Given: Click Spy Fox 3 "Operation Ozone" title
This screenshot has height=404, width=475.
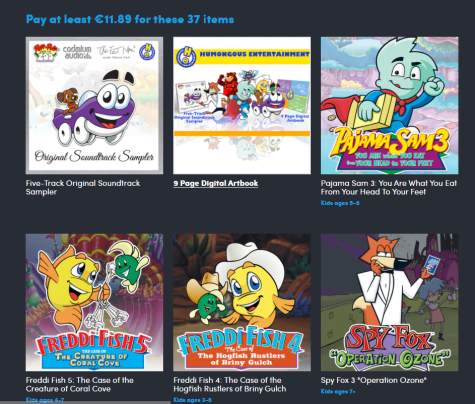Looking at the screenshot, I should point(374,380).
